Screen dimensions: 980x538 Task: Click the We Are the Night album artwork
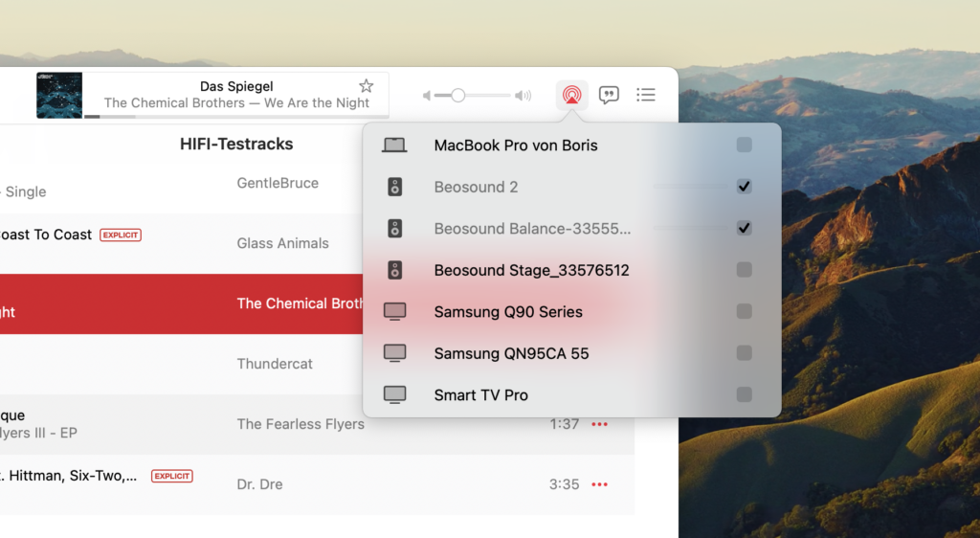pos(59,96)
